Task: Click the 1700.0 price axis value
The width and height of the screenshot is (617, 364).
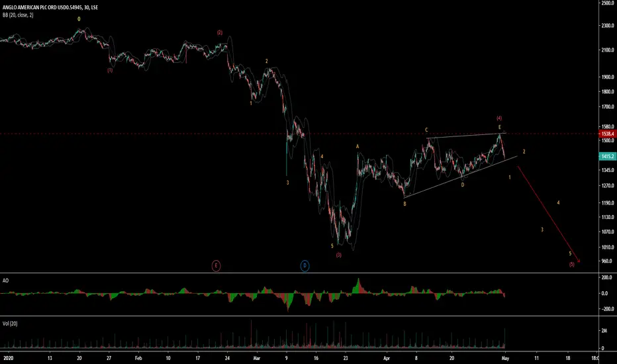Action: 608,107
